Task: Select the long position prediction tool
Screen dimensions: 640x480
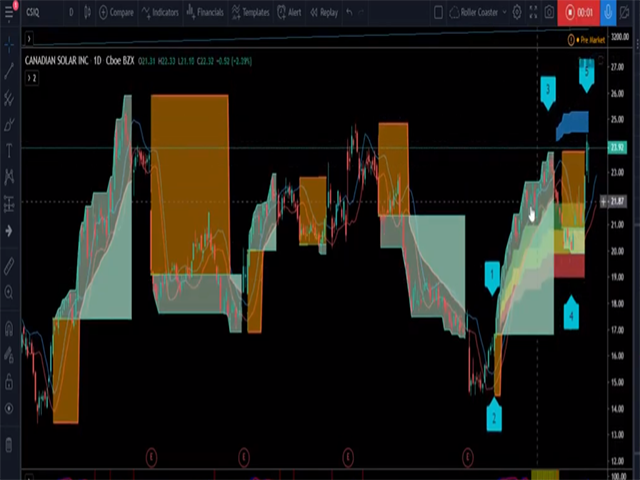Action: [9, 203]
